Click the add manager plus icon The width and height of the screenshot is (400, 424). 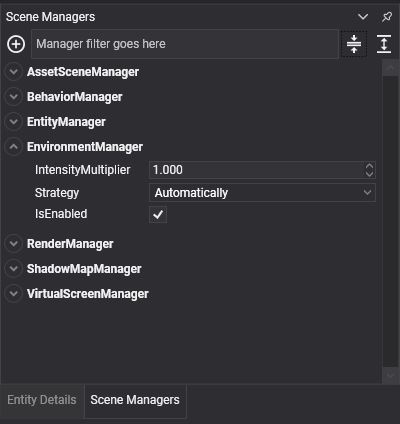tap(16, 44)
